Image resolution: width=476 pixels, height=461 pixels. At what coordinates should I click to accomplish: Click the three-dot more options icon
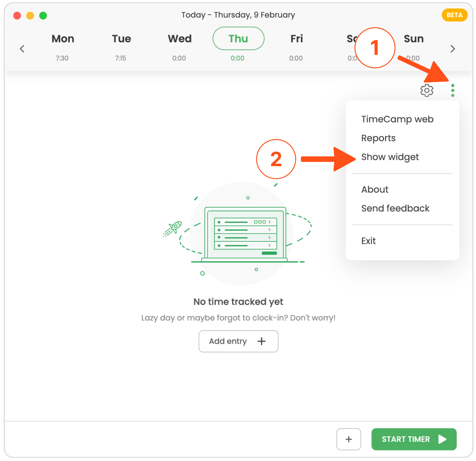pyautogui.click(x=452, y=90)
